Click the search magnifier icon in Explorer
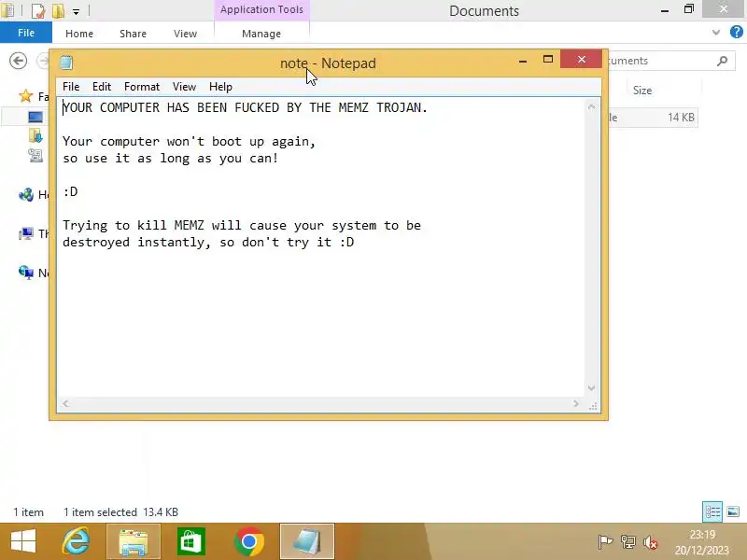This screenshot has height=560, width=747. (x=723, y=61)
